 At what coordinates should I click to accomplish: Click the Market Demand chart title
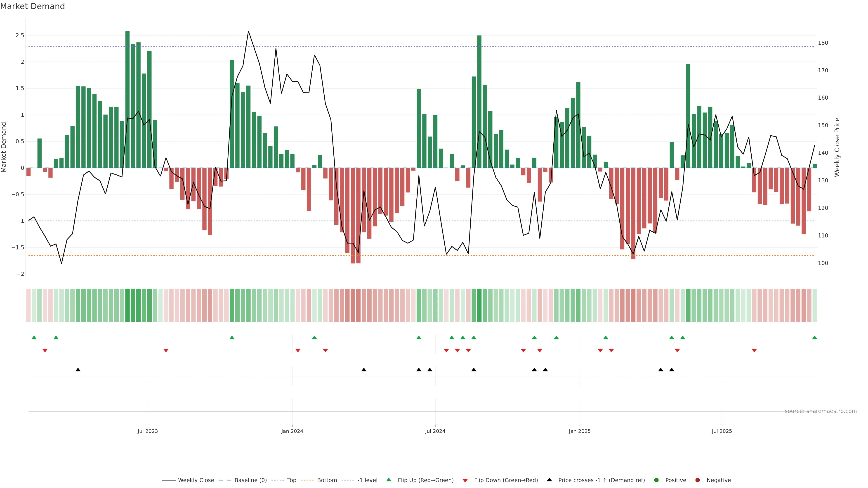tap(32, 6)
